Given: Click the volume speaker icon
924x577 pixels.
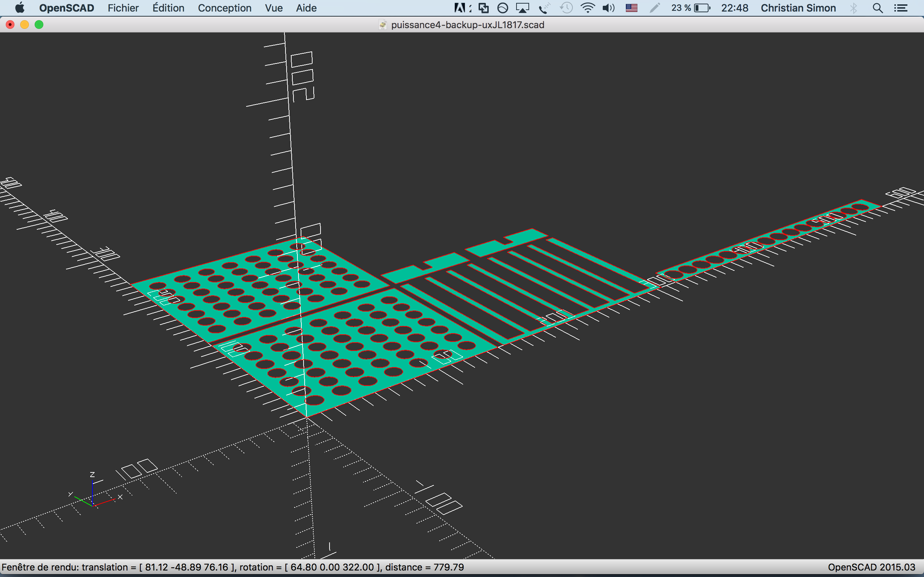Looking at the screenshot, I should (608, 8).
